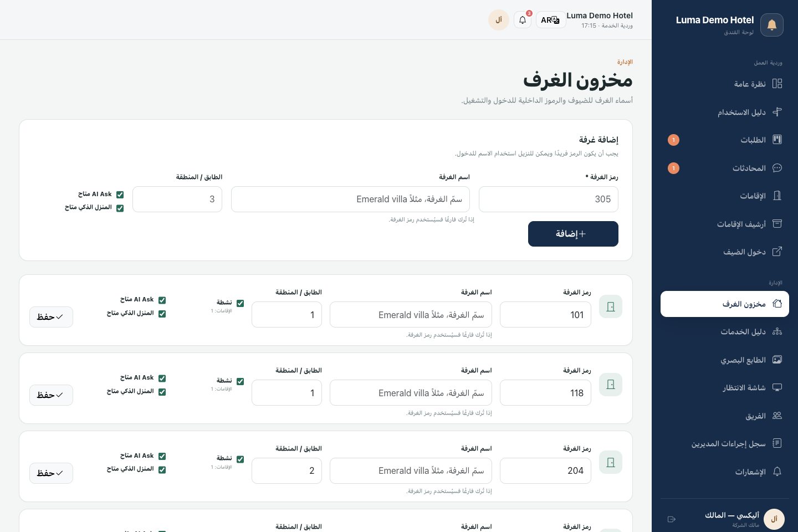Click room name field of room 101
The width and height of the screenshot is (798, 532).
(411, 315)
